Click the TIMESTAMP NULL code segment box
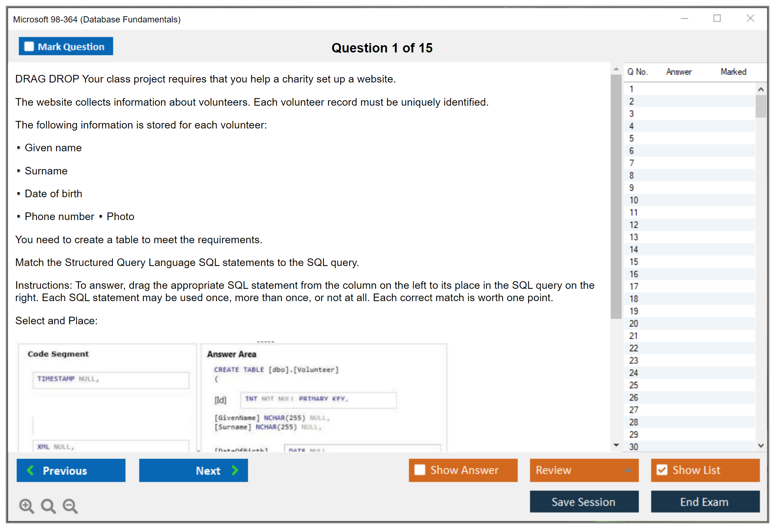This screenshot has height=532, width=778. point(111,380)
